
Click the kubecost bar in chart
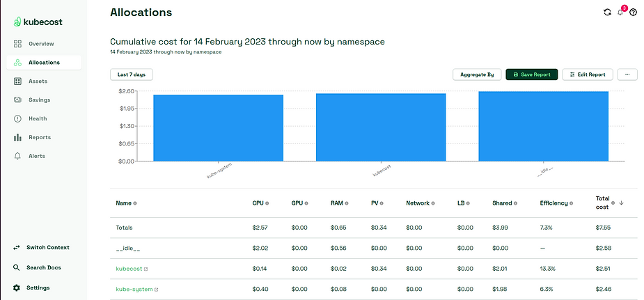381,127
